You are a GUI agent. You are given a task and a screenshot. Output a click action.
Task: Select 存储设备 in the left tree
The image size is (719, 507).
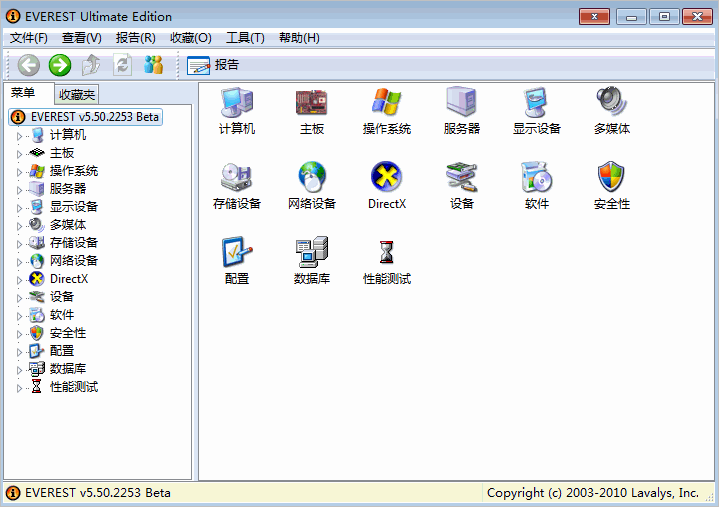(74, 243)
